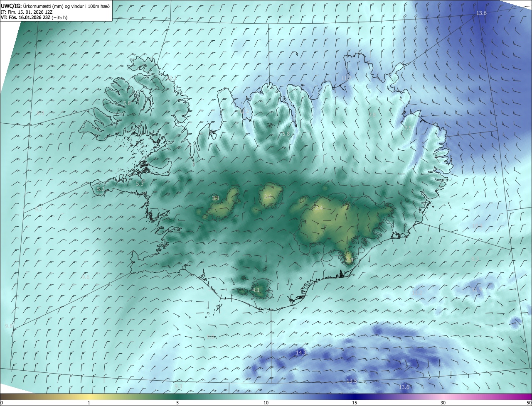The height and width of the screenshot is (406, 532).
Task: Click the 2.4 value at the centre of Vatnajökull
Action: (x=319, y=208)
